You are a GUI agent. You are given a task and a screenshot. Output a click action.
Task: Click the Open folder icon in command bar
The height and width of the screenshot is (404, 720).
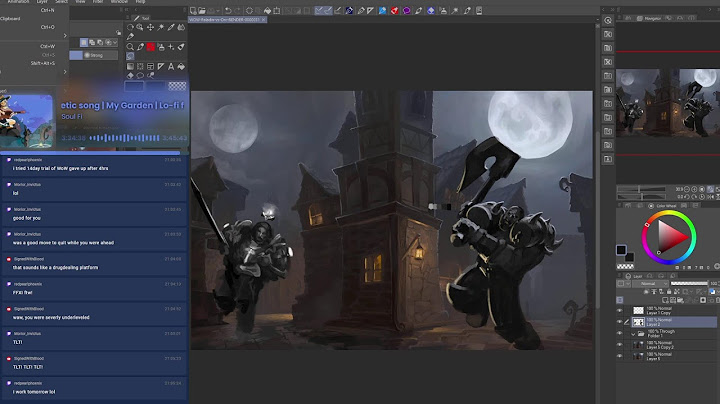[202, 11]
